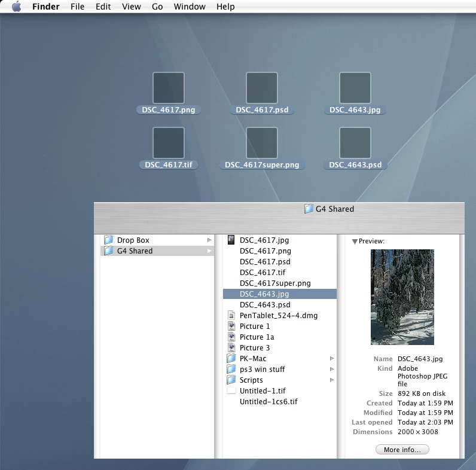Select DSC_4643.psd desktop icon
This screenshot has width=476, height=470.
355,143
